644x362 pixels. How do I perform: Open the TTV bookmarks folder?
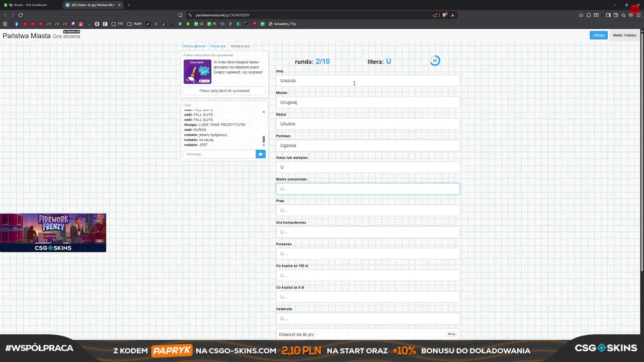117,24
